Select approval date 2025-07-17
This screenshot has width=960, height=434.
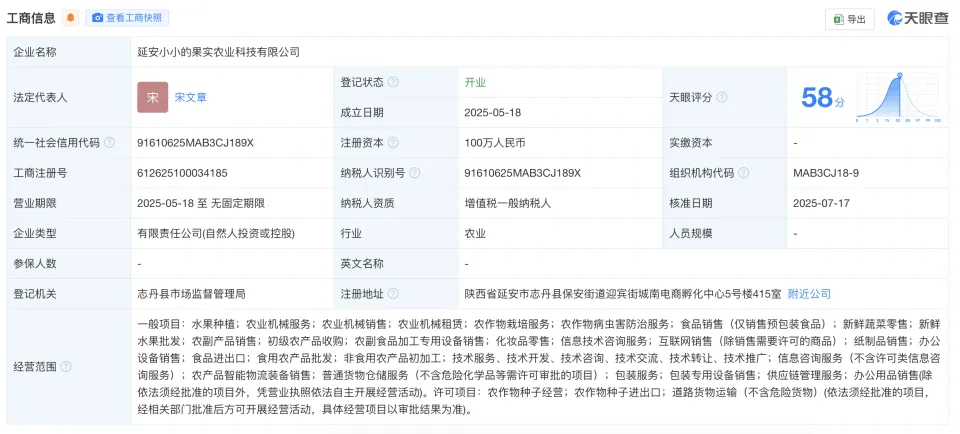coord(821,203)
